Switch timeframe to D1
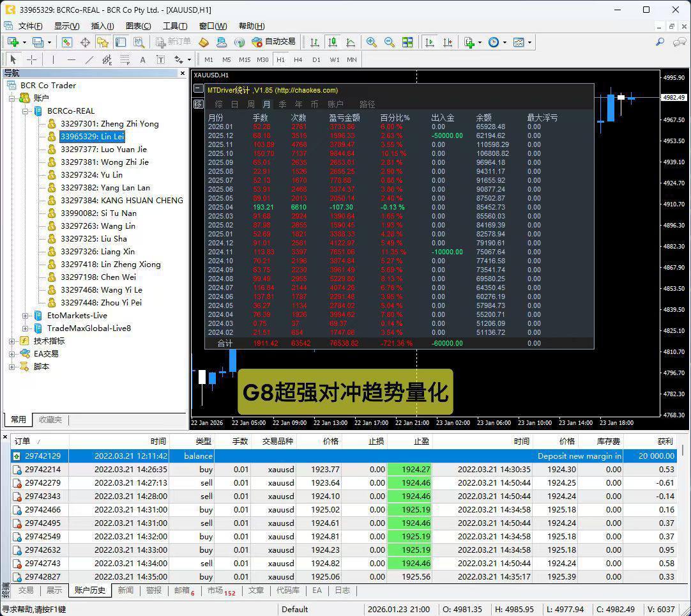 coord(316,59)
